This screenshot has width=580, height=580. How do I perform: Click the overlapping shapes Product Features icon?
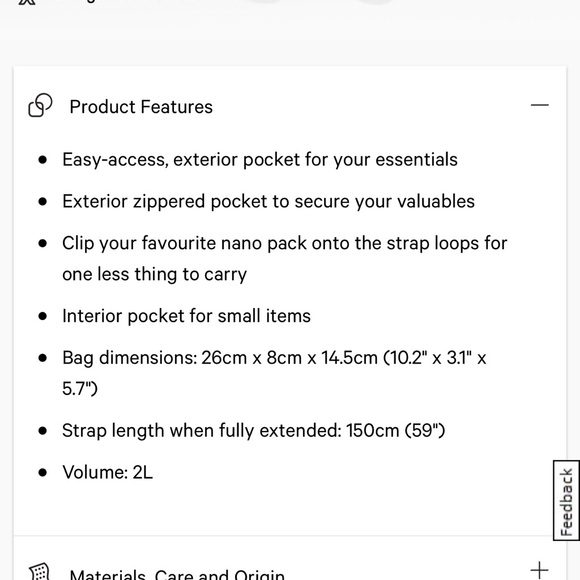(40, 105)
